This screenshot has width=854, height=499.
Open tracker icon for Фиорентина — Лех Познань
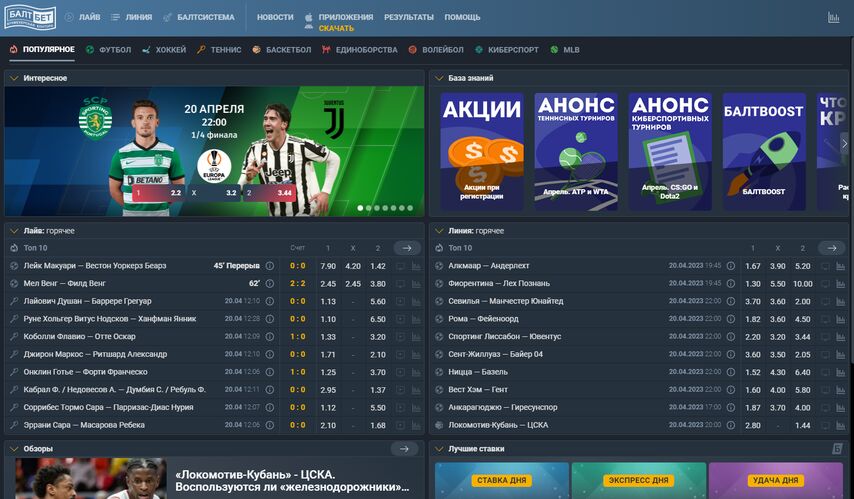tap(826, 284)
